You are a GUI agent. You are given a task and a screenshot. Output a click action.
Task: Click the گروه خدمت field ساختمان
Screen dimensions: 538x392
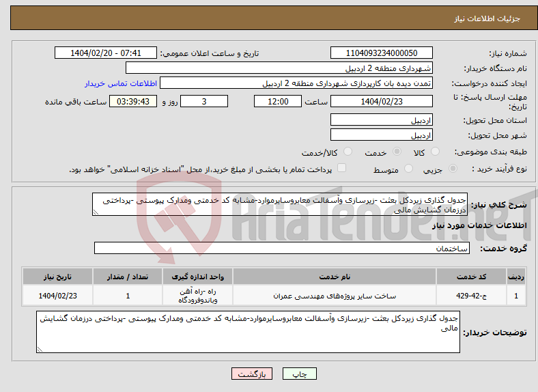point(282,248)
